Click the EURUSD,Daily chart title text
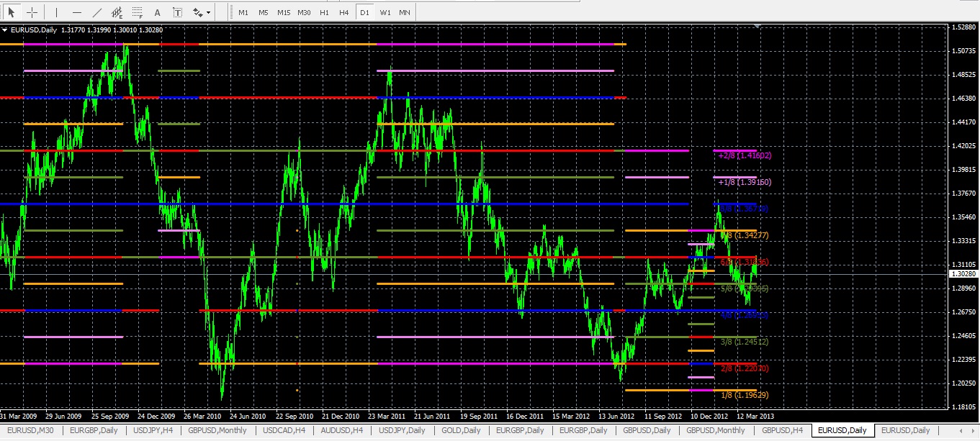Image resolution: width=980 pixels, height=441 pixels. [33, 29]
